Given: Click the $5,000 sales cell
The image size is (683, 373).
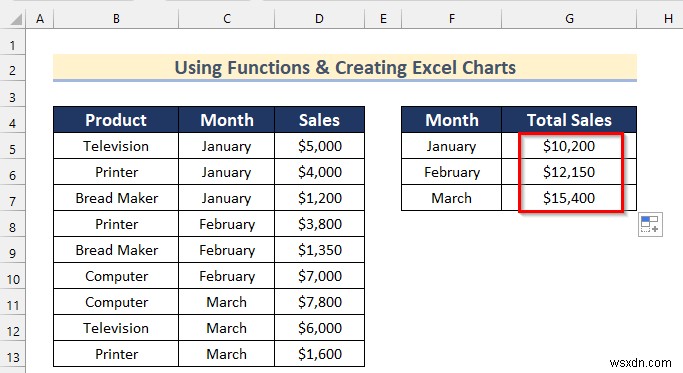Looking at the screenshot, I should (x=319, y=146).
